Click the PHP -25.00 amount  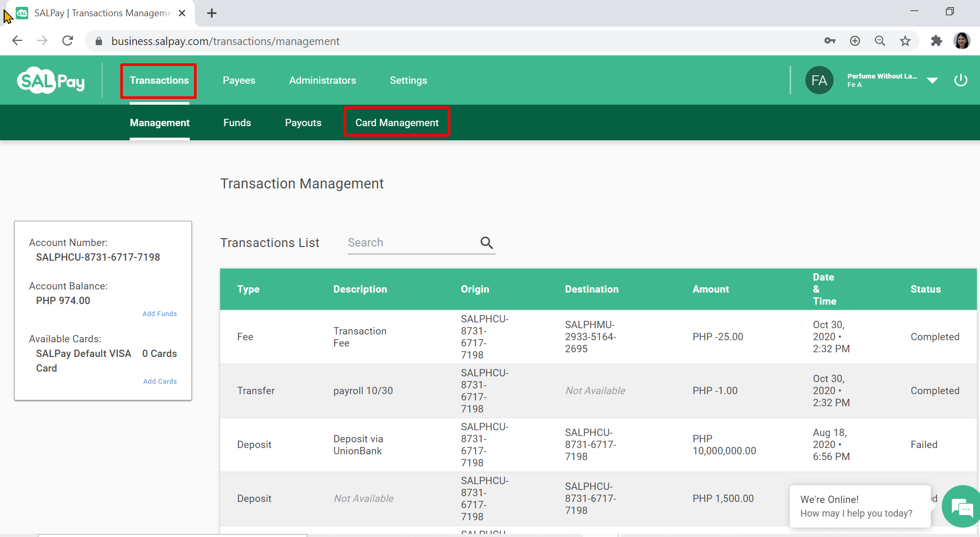click(717, 337)
